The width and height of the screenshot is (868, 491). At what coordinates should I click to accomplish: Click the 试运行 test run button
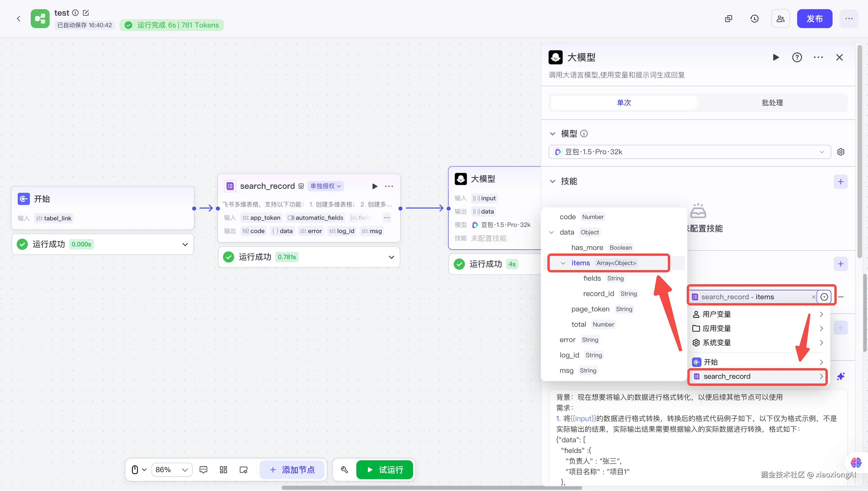coord(384,470)
